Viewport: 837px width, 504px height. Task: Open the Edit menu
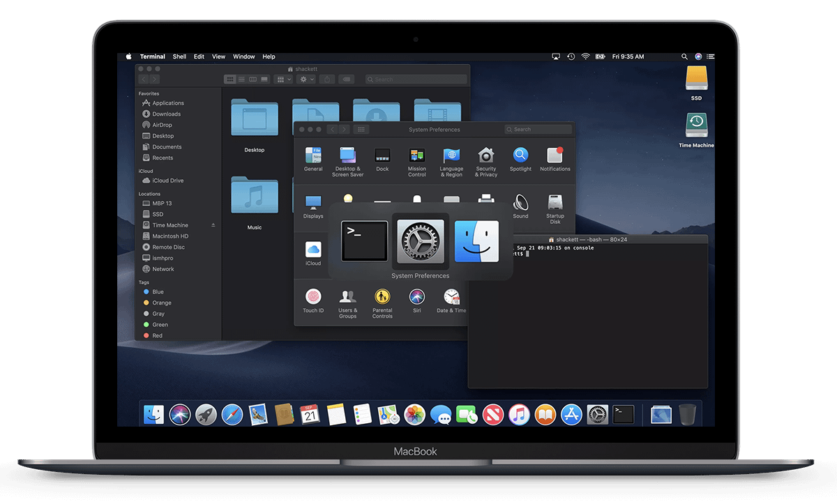pos(199,56)
